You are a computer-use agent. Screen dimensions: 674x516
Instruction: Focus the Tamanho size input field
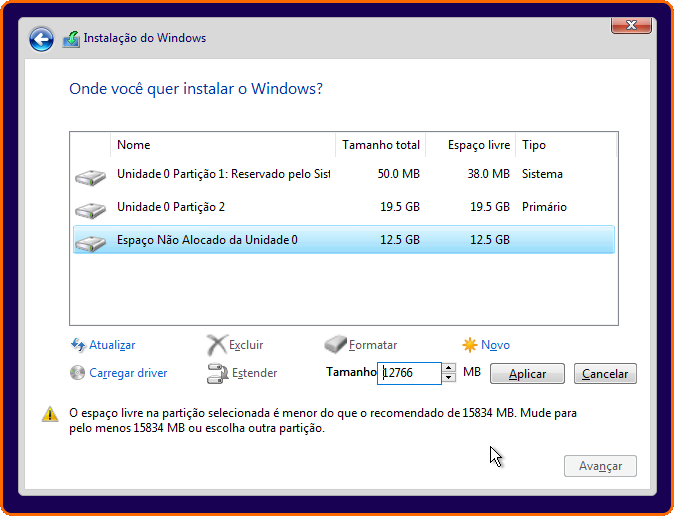[x=409, y=373]
